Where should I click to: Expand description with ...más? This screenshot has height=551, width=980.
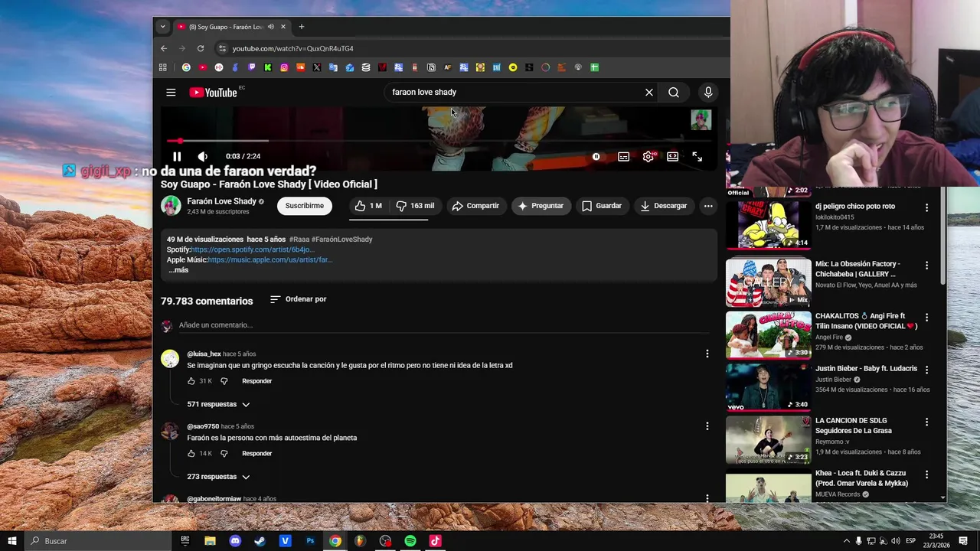[178, 270]
